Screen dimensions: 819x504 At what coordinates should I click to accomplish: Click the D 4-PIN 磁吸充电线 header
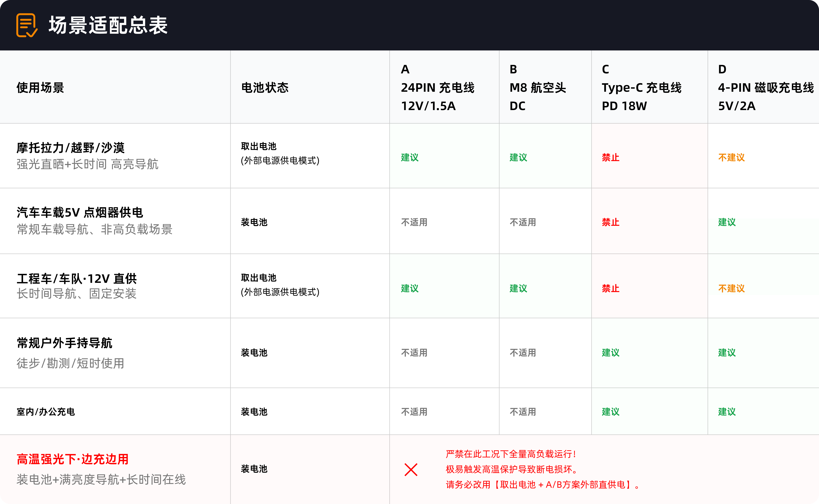coord(766,88)
